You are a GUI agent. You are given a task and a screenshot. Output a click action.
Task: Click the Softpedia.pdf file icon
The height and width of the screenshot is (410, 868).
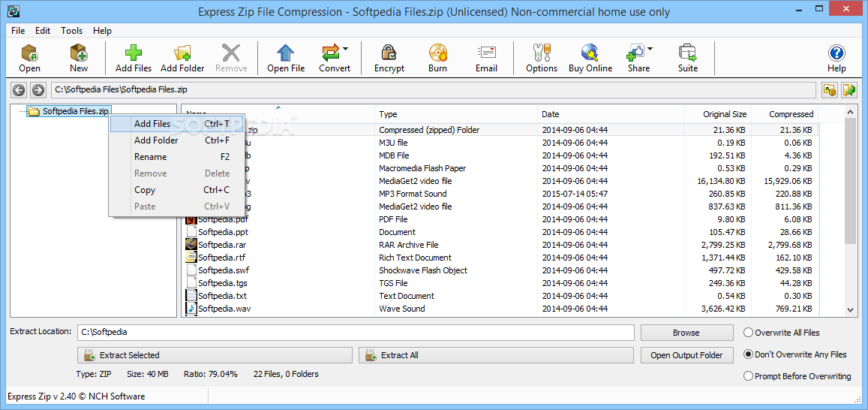(x=191, y=219)
